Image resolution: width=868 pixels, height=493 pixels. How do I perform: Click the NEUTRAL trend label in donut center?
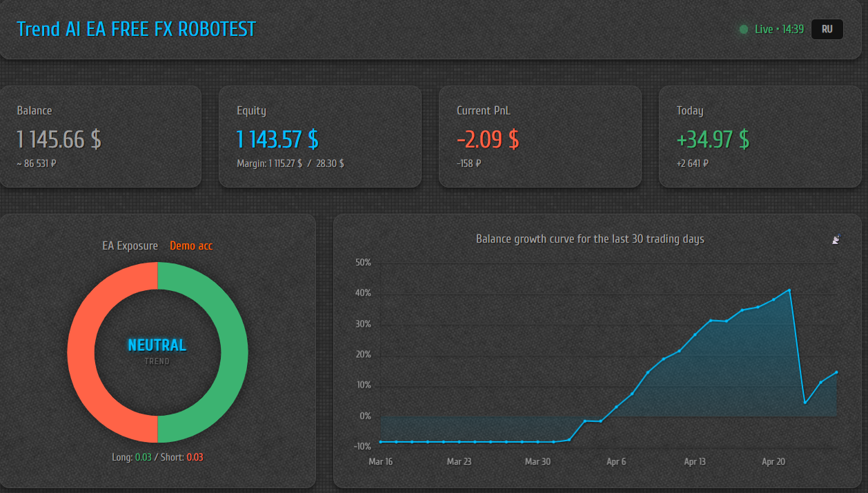pos(157,345)
